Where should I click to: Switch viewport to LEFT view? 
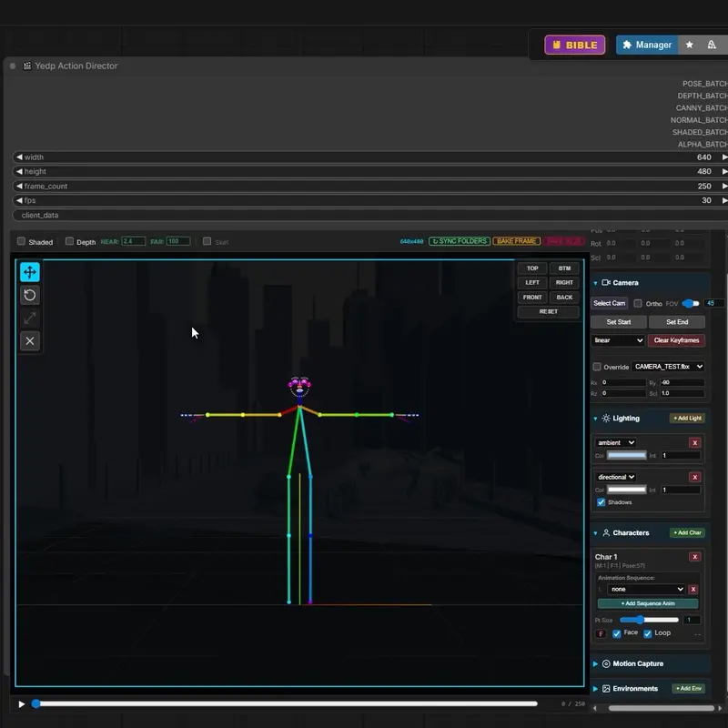(532, 283)
